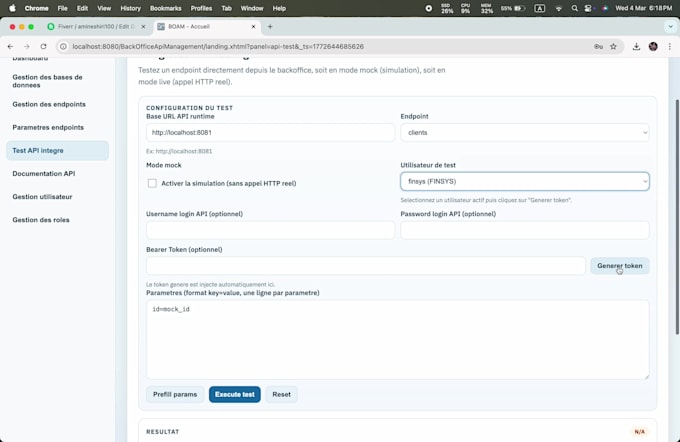
Task: Open the Profiles menu
Action: (201, 8)
